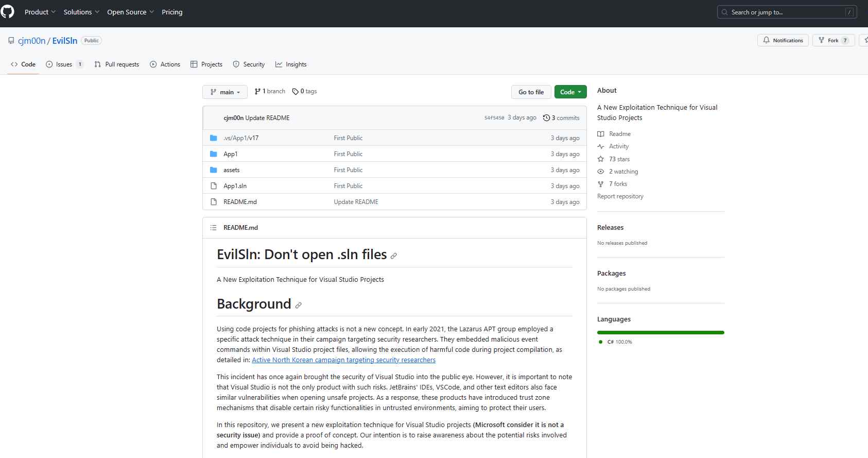The width and height of the screenshot is (868, 458).
Task: Click the Go to file button
Action: (x=531, y=92)
